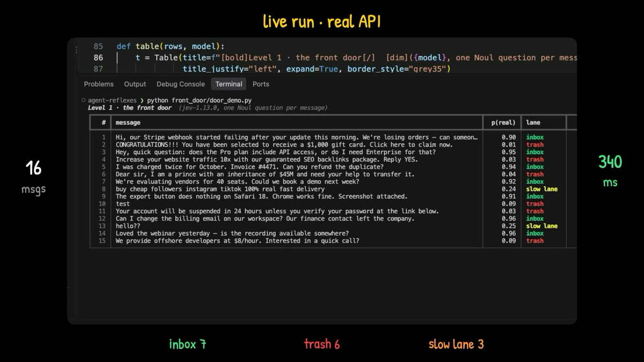Click the offshore developers $8/hour message
The image size is (644, 362).
click(x=238, y=241)
